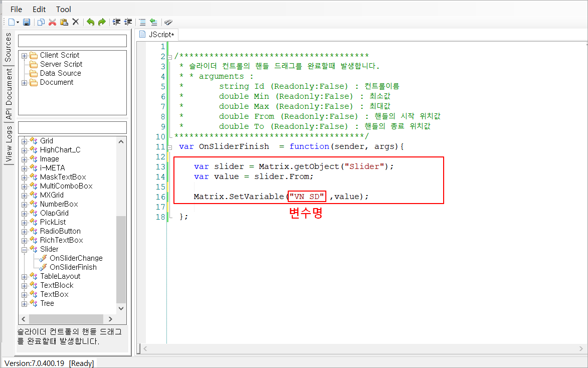
Task: Open the Tool menu
Action: click(x=64, y=9)
